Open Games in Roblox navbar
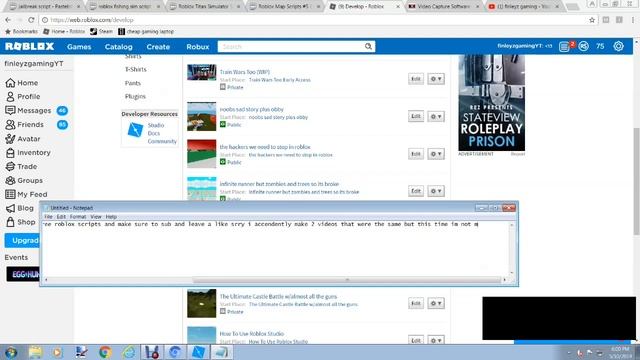The image size is (640, 360). click(x=79, y=47)
